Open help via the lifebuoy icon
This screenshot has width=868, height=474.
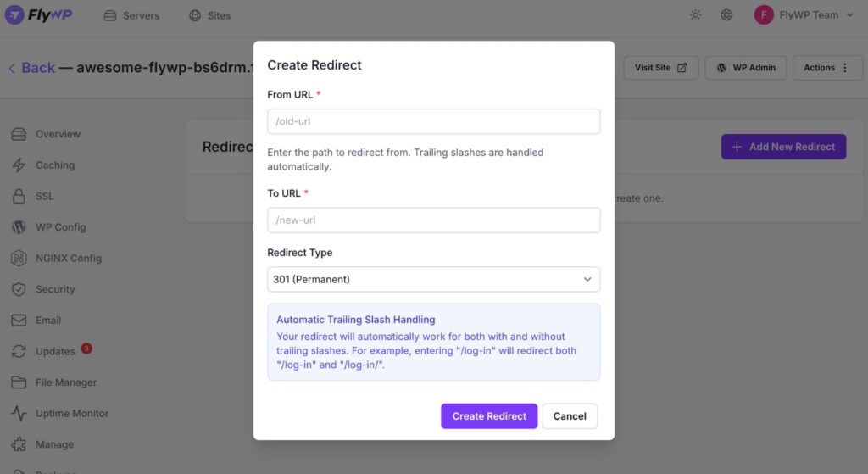point(726,15)
